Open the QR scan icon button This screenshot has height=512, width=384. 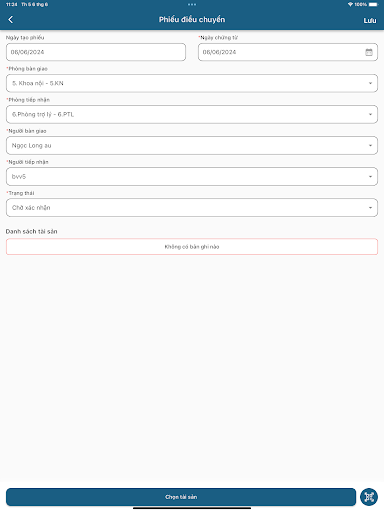pos(369,497)
